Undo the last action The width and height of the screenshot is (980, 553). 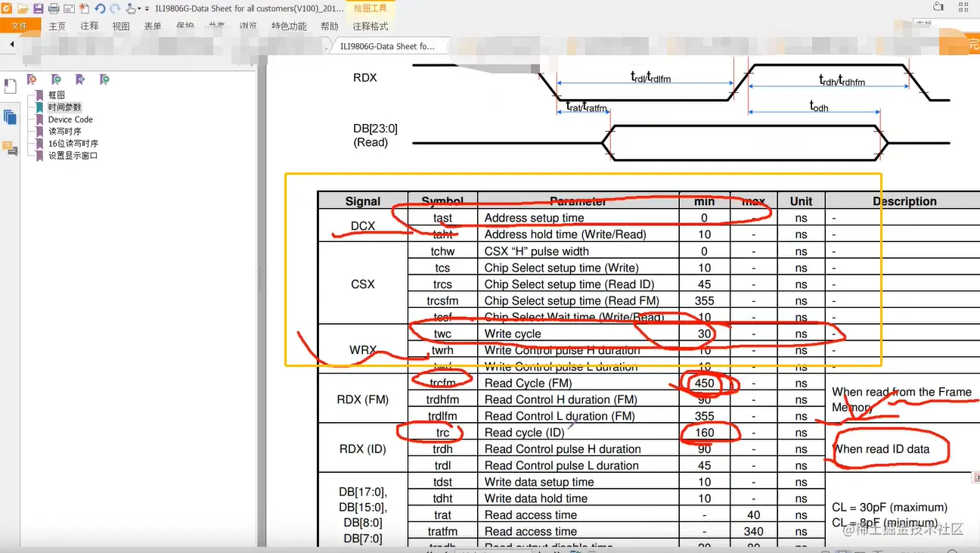100,8
